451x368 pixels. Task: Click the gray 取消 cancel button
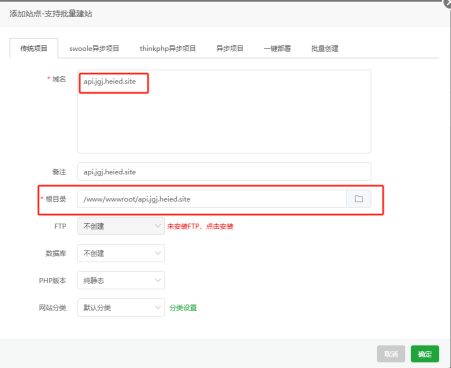pos(391,354)
